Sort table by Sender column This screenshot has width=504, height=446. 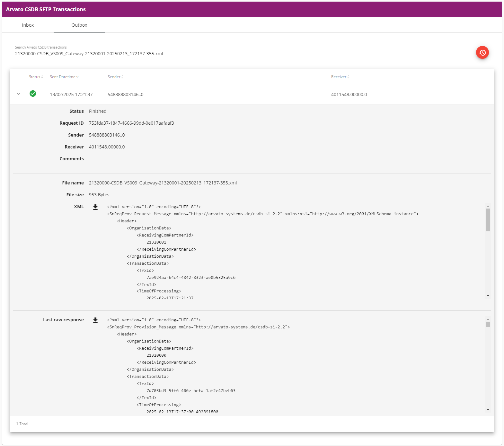point(116,77)
